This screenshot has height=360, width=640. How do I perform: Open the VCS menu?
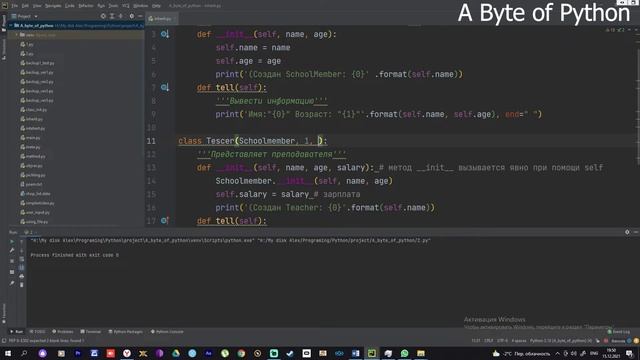point(126,6)
